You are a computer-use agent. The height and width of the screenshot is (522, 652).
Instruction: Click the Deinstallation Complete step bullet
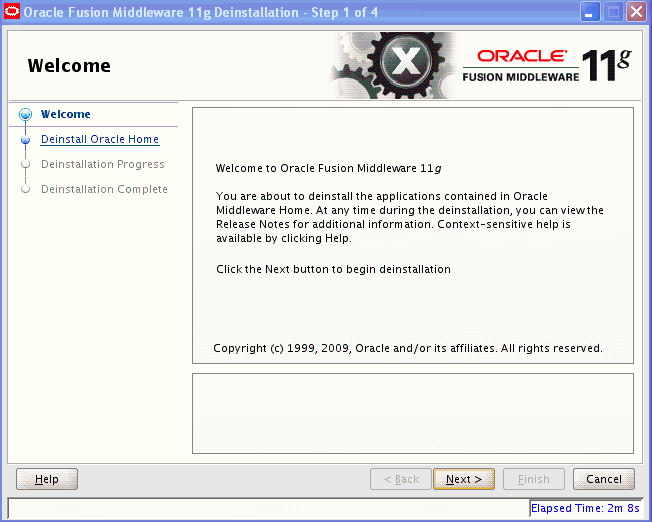pyautogui.click(x=25, y=189)
